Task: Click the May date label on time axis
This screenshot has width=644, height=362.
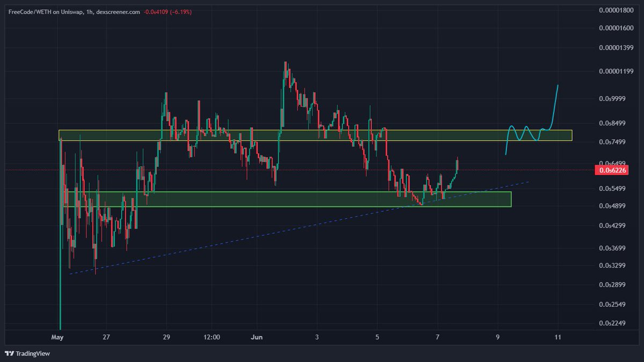Action: click(57, 337)
